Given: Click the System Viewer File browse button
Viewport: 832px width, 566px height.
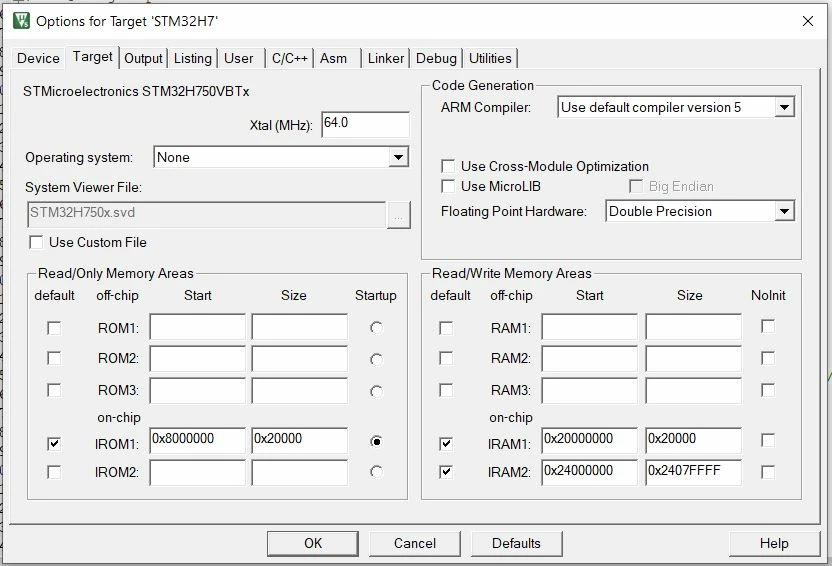Looking at the screenshot, I should [x=398, y=215].
